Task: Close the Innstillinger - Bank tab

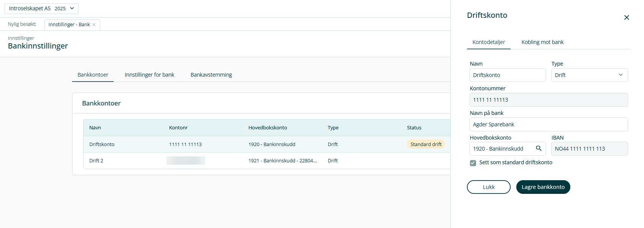Action: (94, 25)
